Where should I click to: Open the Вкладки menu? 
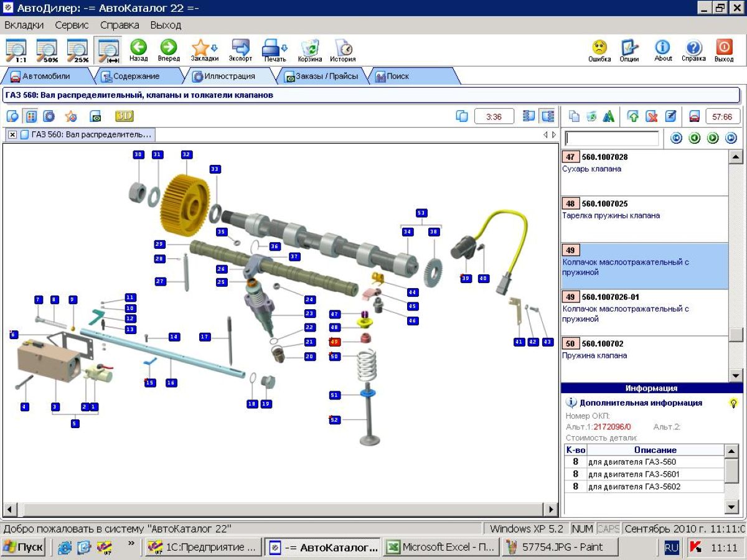point(24,26)
